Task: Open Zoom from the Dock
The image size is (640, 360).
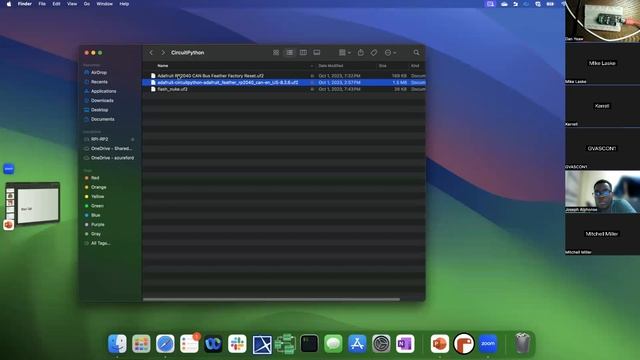Action: click(488, 344)
